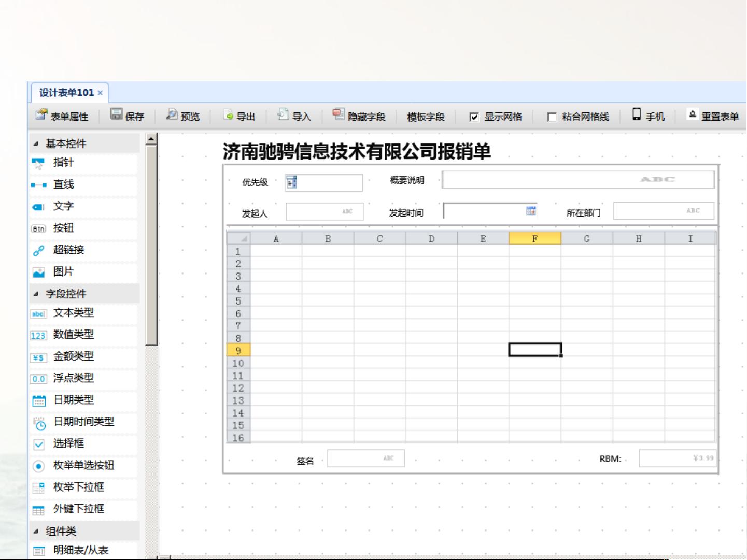The image size is (747, 560).
Task: Click the 模板字段 toolbar button
Action: click(x=426, y=117)
